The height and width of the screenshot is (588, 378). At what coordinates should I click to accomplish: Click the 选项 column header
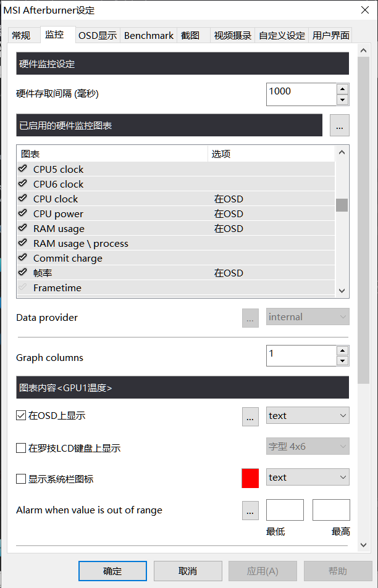click(x=271, y=154)
